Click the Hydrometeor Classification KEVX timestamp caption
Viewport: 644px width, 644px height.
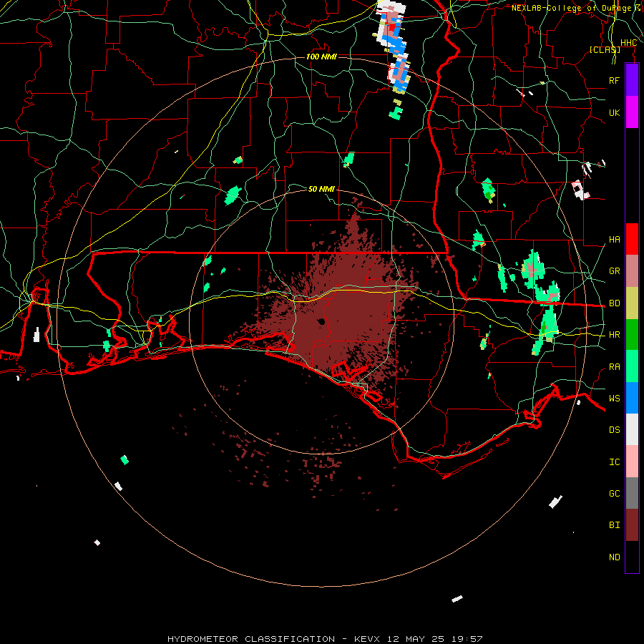point(325,639)
